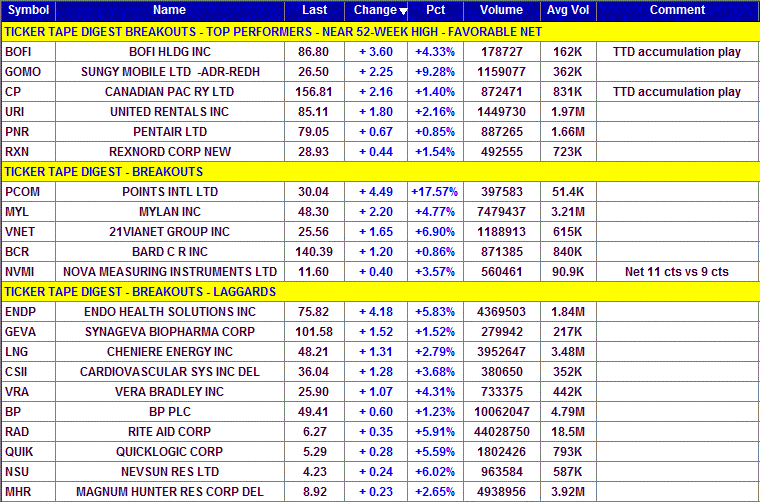Click the NVMI symbol cell

pyautogui.click(x=28, y=272)
